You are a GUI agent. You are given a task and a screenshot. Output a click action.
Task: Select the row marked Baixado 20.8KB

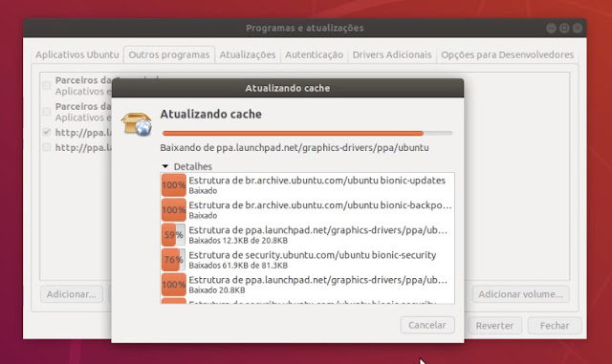coord(307,285)
